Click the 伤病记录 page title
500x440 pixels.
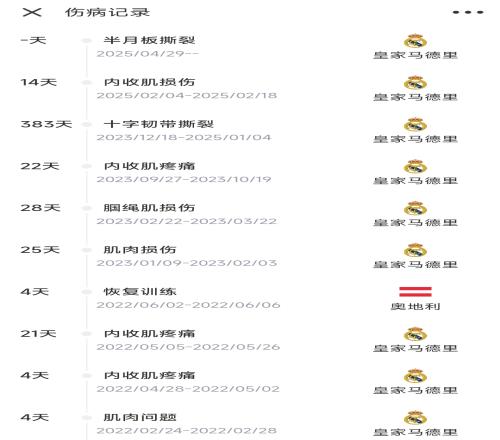point(107,12)
